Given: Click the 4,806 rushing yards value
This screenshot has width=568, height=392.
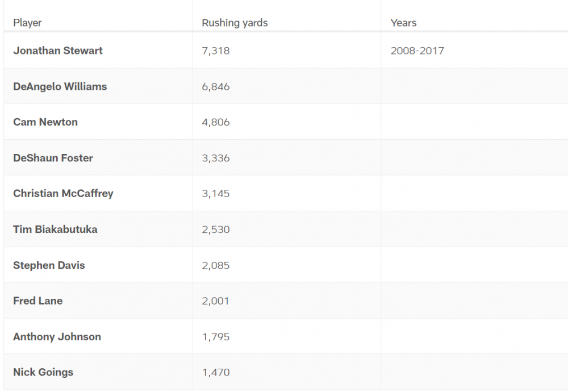Looking at the screenshot, I should pos(216,122).
